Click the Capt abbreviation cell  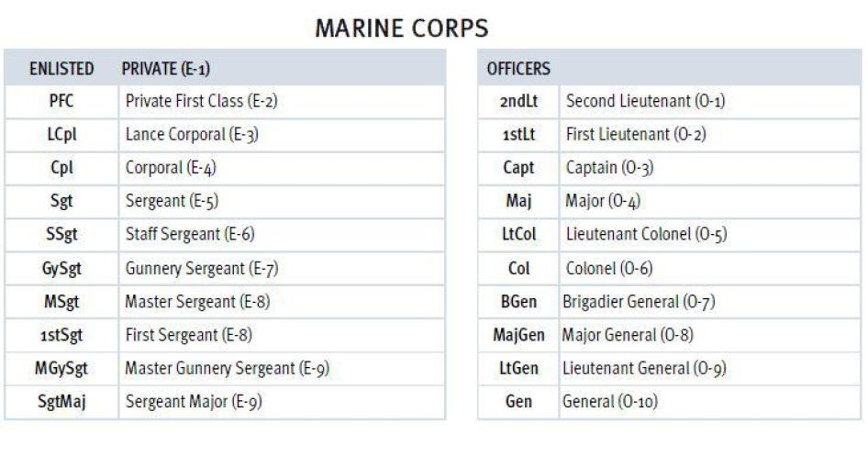point(518,168)
